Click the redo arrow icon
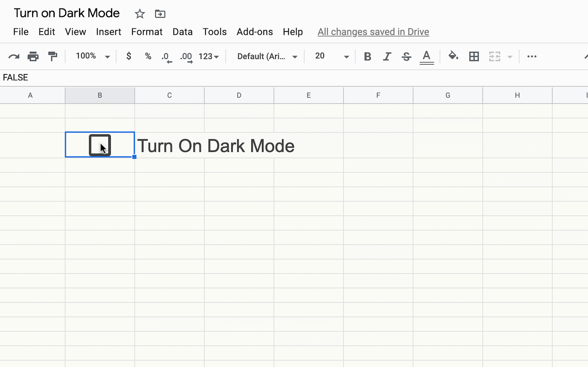 pos(14,57)
